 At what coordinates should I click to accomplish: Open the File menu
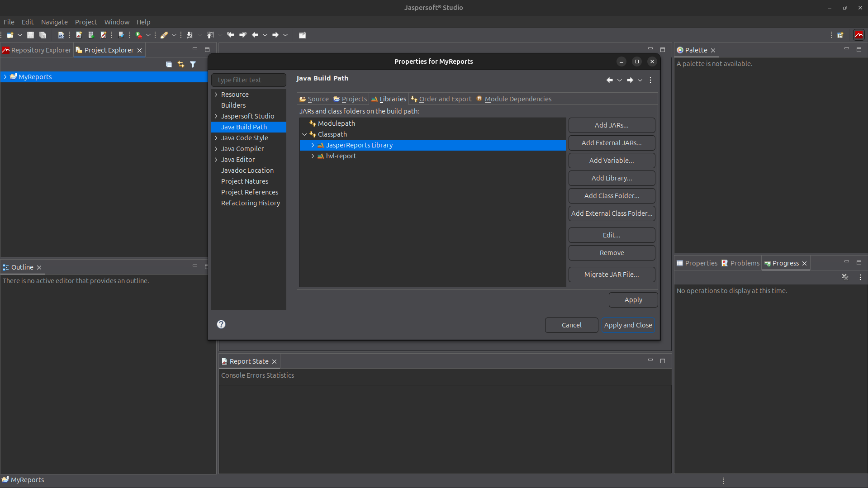9,22
